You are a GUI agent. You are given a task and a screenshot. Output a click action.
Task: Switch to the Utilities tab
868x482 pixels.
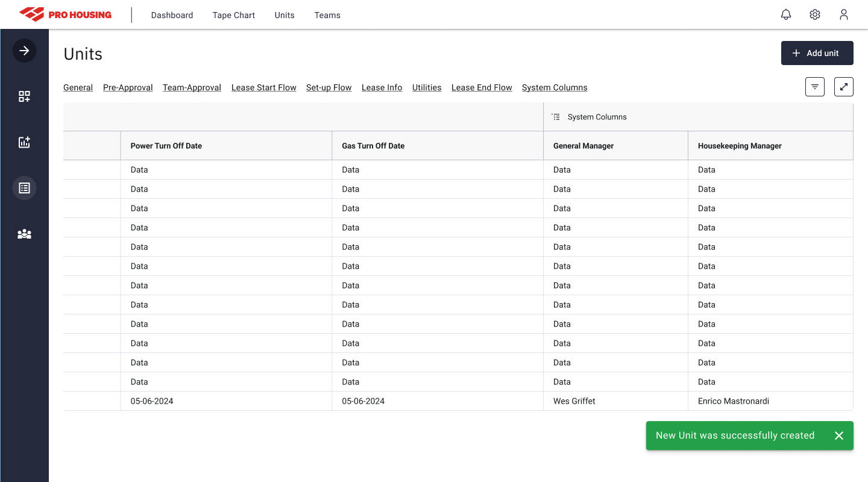[427, 87]
